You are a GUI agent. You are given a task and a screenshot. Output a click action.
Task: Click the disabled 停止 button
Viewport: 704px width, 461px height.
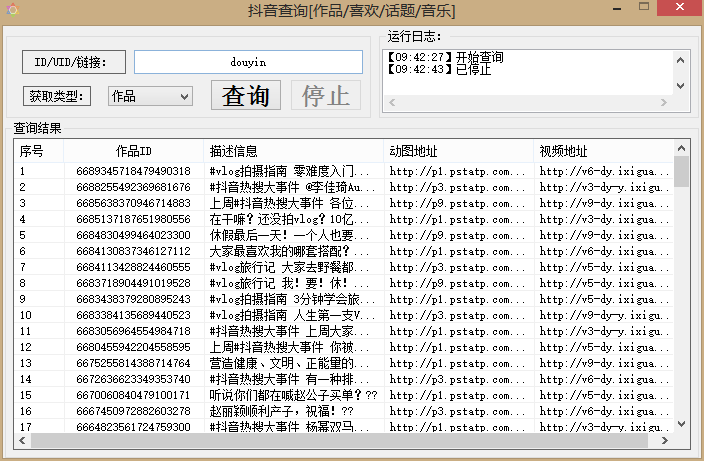326,95
